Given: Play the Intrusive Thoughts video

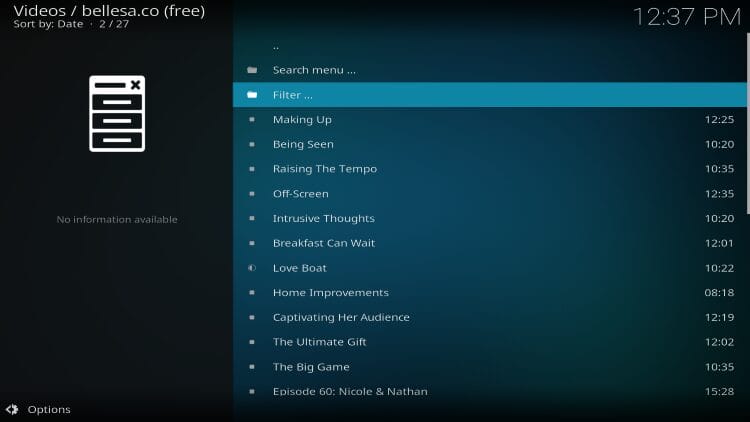Looking at the screenshot, I should pos(324,218).
